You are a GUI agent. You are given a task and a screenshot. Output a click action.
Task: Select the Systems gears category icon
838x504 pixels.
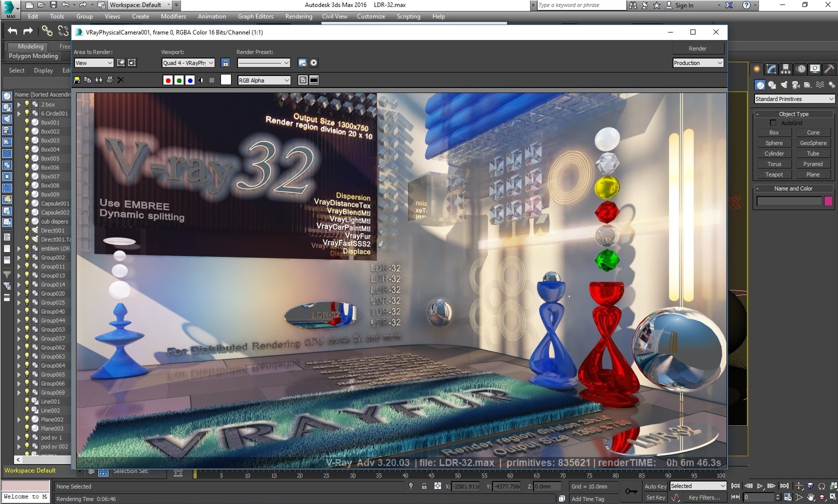[x=832, y=85]
